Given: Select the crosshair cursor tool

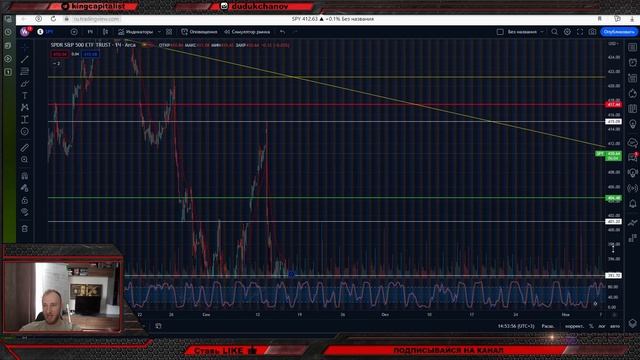Looking at the screenshot, I should coord(24,47).
